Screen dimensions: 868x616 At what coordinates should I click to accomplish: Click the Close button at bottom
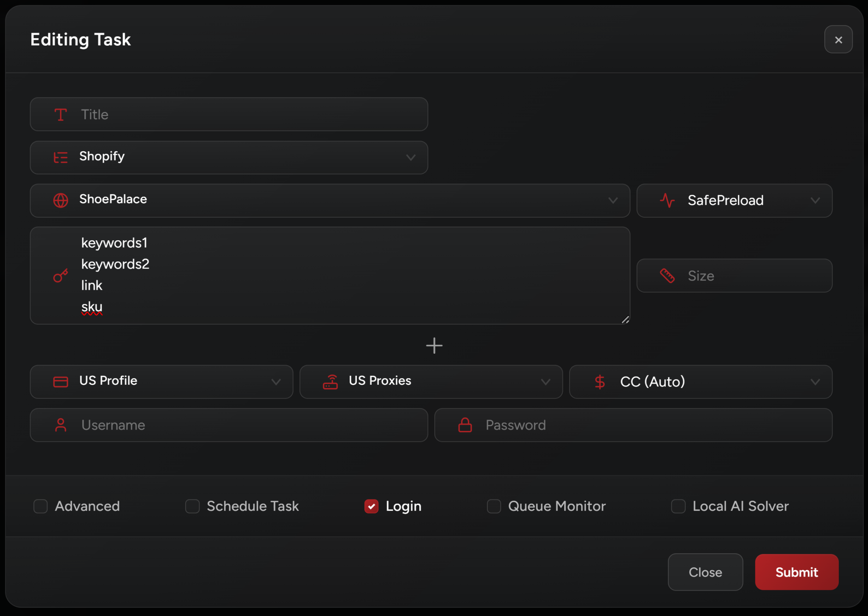(x=705, y=572)
